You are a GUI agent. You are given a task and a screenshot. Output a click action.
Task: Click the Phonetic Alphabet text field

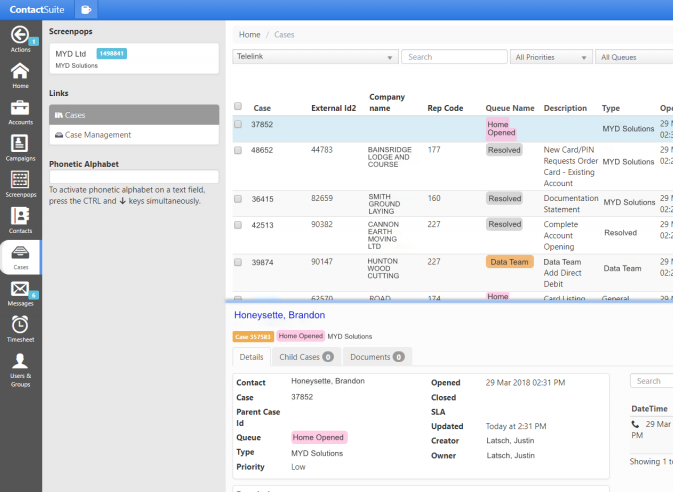coord(134,176)
